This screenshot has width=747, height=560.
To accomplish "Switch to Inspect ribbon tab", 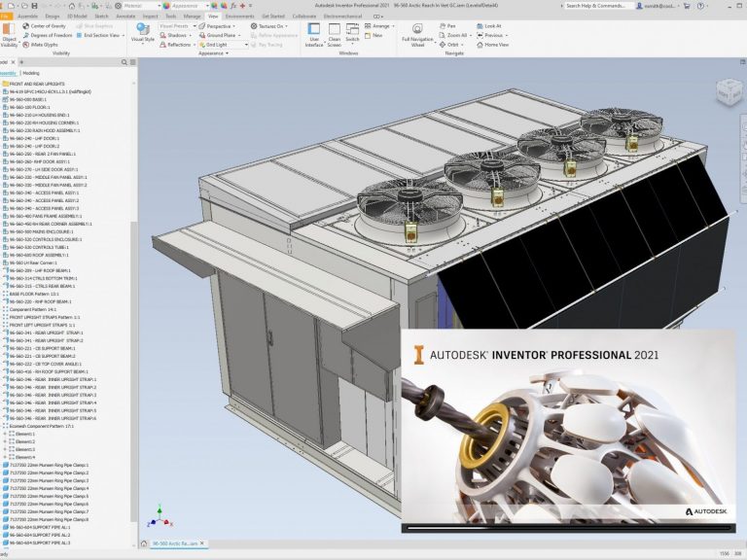I will tap(150, 17).
